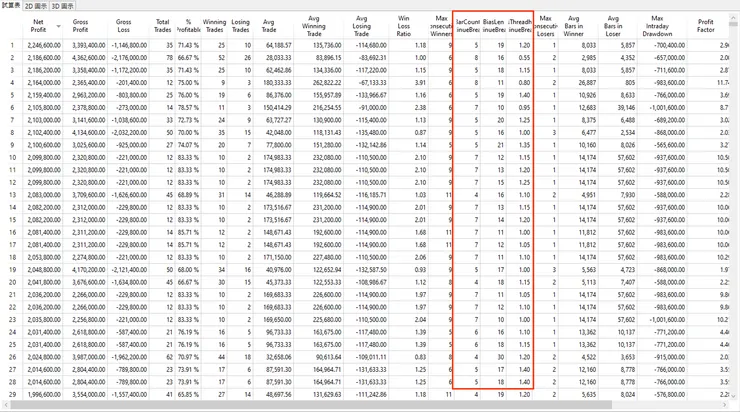740x412 pixels.
Task: Click the BarCount input column header
Action: (x=468, y=25)
